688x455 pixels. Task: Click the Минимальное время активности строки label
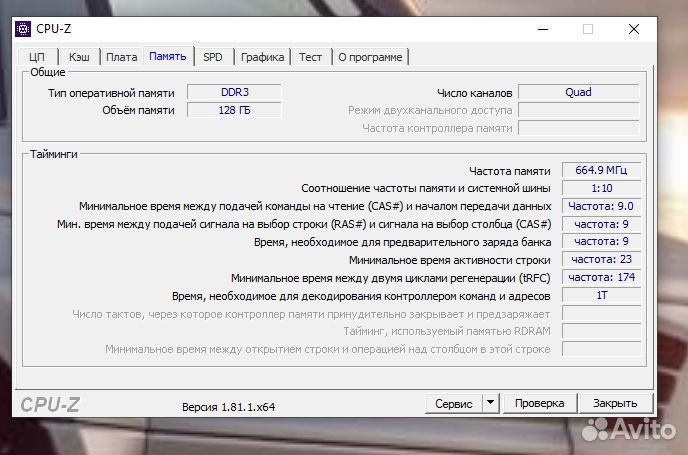tap(449, 260)
